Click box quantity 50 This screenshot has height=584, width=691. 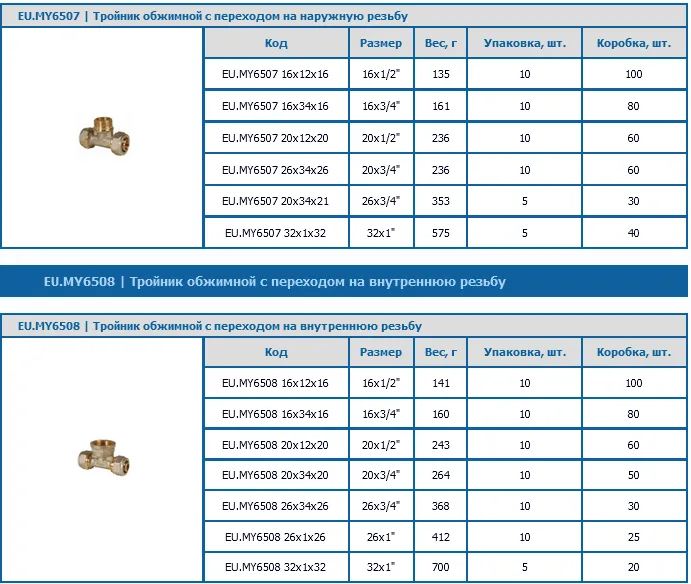tap(633, 475)
